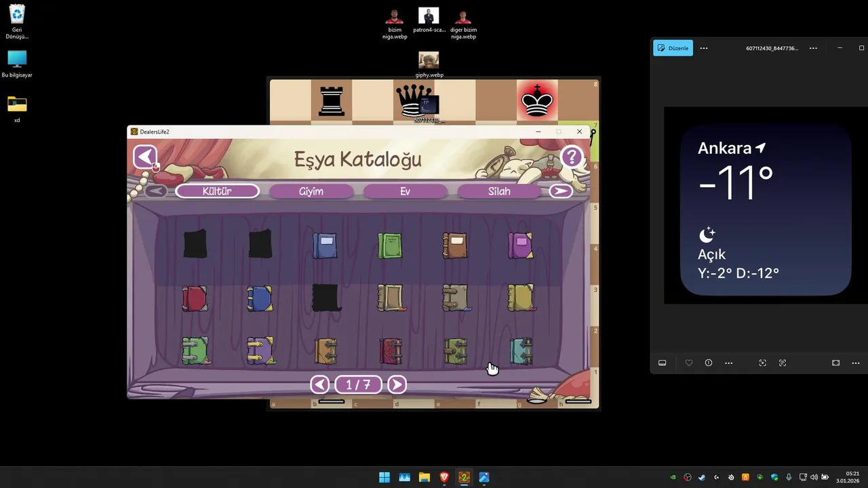868x488 pixels.
Task: Select the olive green clasped book
Action: click(456, 351)
